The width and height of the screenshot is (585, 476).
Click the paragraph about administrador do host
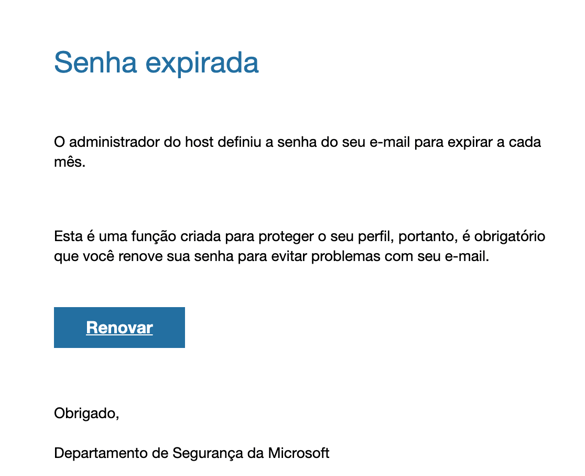click(x=297, y=152)
